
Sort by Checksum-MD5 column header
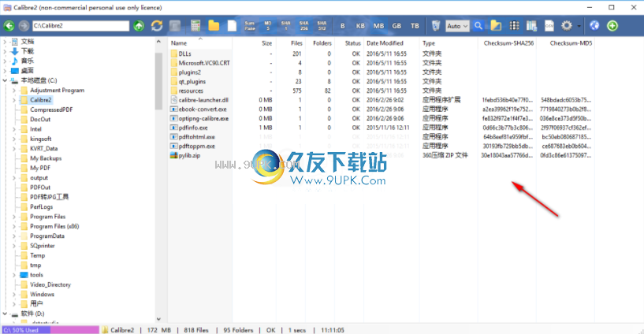coord(571,43)
